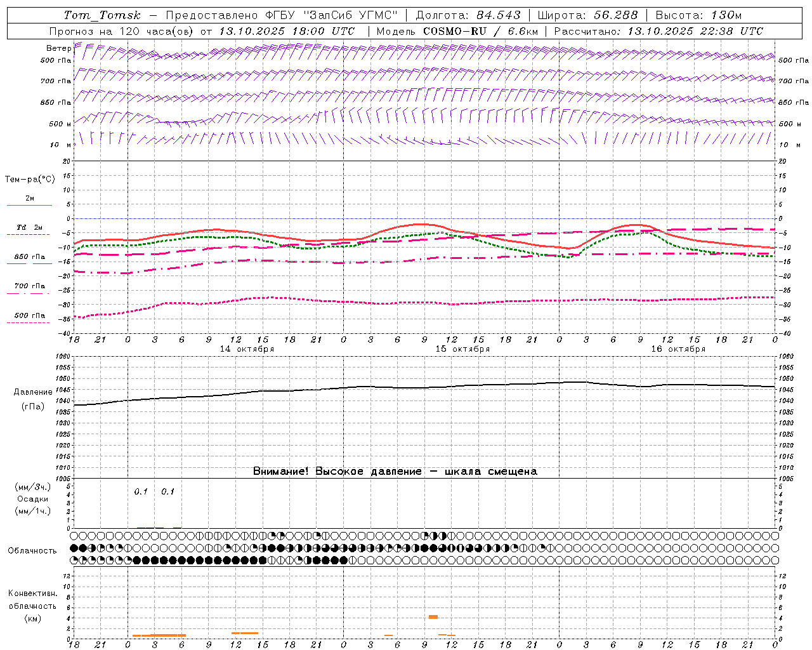The image size is (812, 650).
Task: Click the Tom_Tomsk station title
Action: tap(102, 15)
